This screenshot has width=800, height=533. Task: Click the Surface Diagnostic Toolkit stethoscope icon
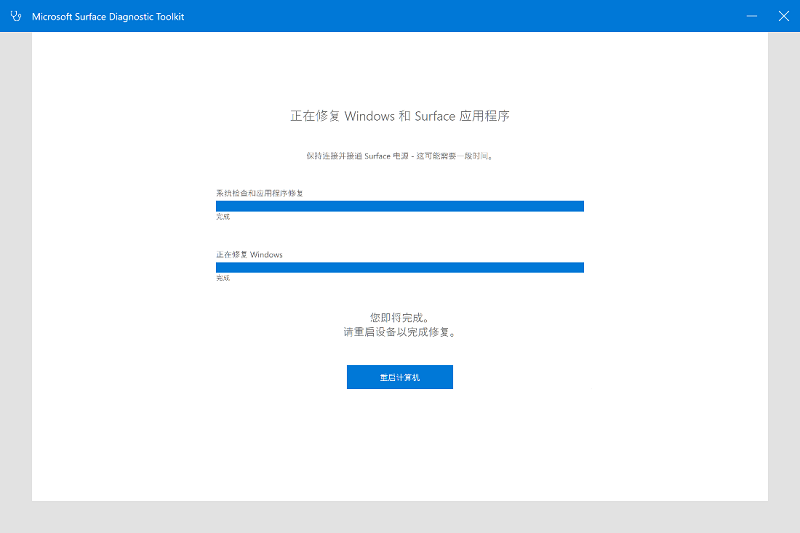tap(16, 16)
